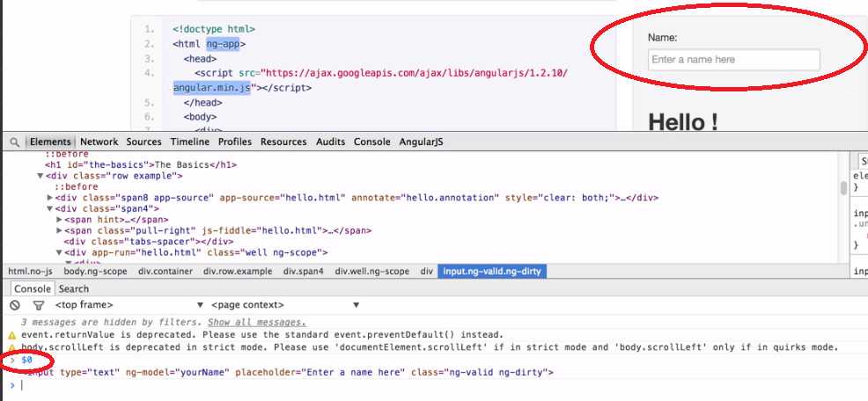Open the Audits tab
This screenshot has width=868, height=401.
[x=330, y=142]
